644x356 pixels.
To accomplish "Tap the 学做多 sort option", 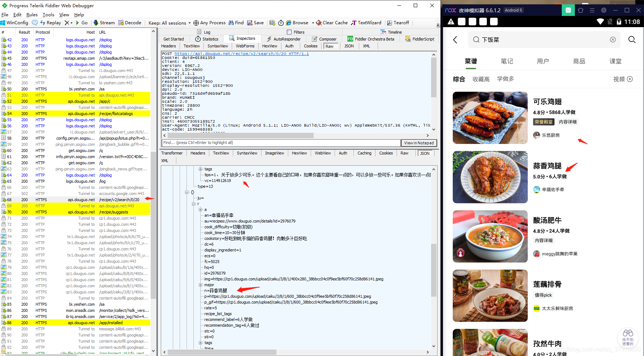I will tap(505, 79).
